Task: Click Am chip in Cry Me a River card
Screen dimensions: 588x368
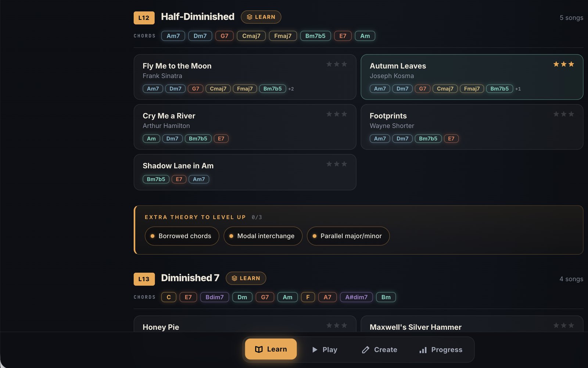Action: pos(151,139)
